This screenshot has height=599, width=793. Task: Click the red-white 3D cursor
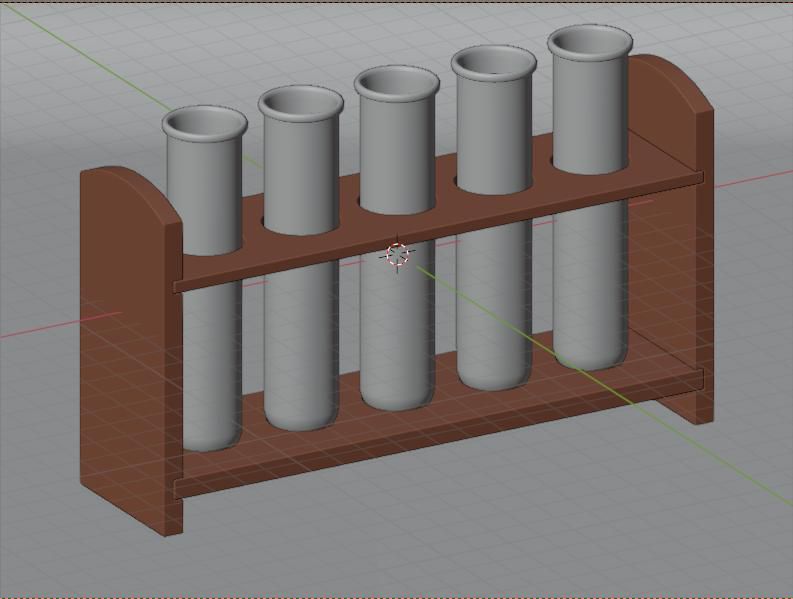[x=397, y=254]
